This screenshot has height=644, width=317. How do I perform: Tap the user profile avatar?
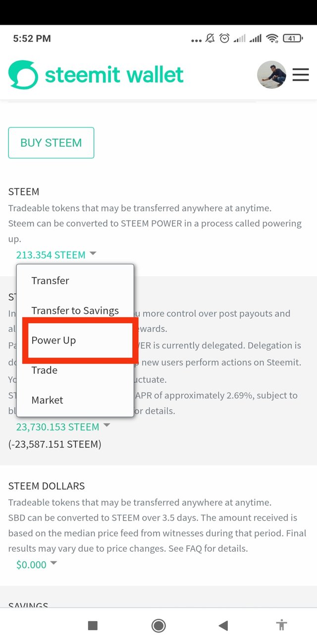(x=271, y=75)
